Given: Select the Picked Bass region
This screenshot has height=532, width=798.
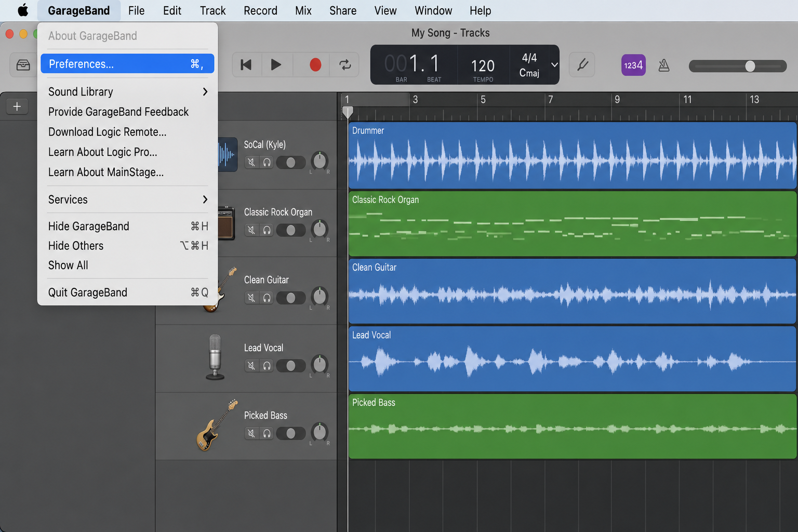Looking at the screenshot, I should [x=573, y=426].
